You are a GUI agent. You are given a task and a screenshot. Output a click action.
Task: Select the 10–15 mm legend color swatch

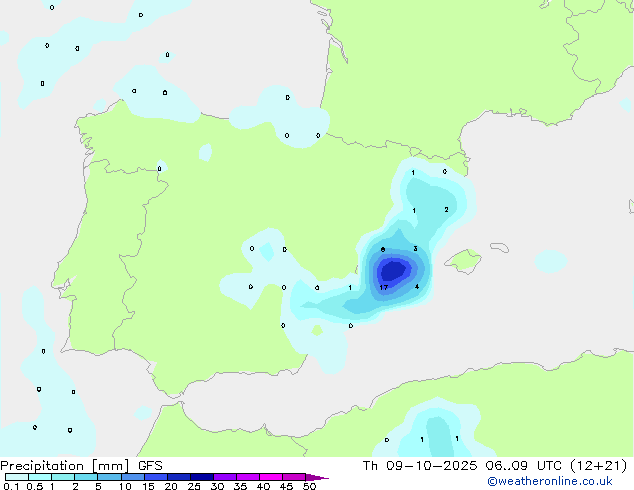[133, 477]
